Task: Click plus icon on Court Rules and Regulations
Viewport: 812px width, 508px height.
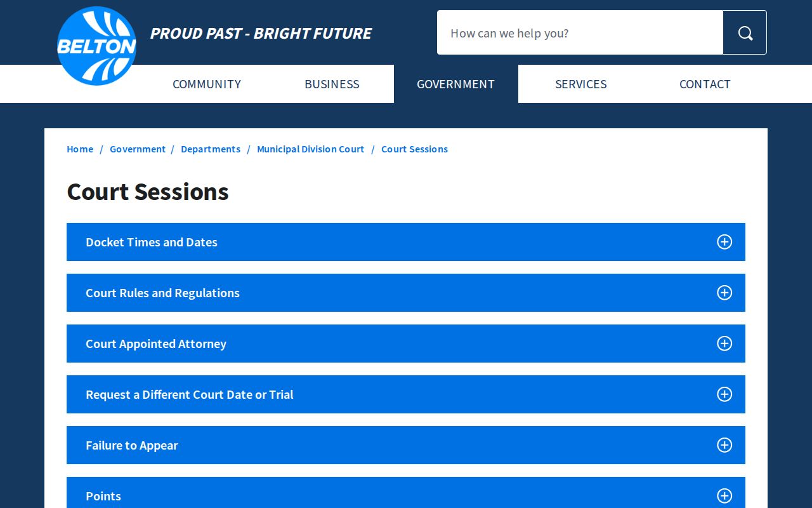Action: [x=724, y=293]
